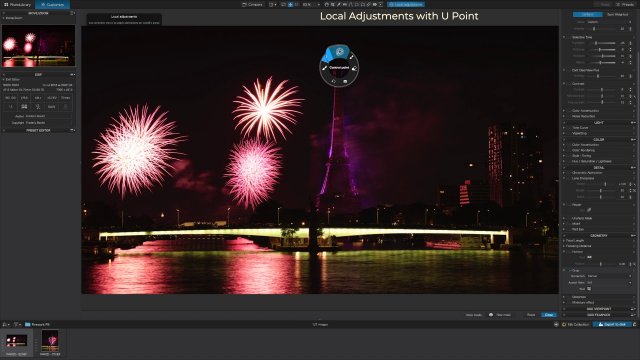Toggle the COLOR section switch
This screenshot has width=640, height=360.
[633, 140]
